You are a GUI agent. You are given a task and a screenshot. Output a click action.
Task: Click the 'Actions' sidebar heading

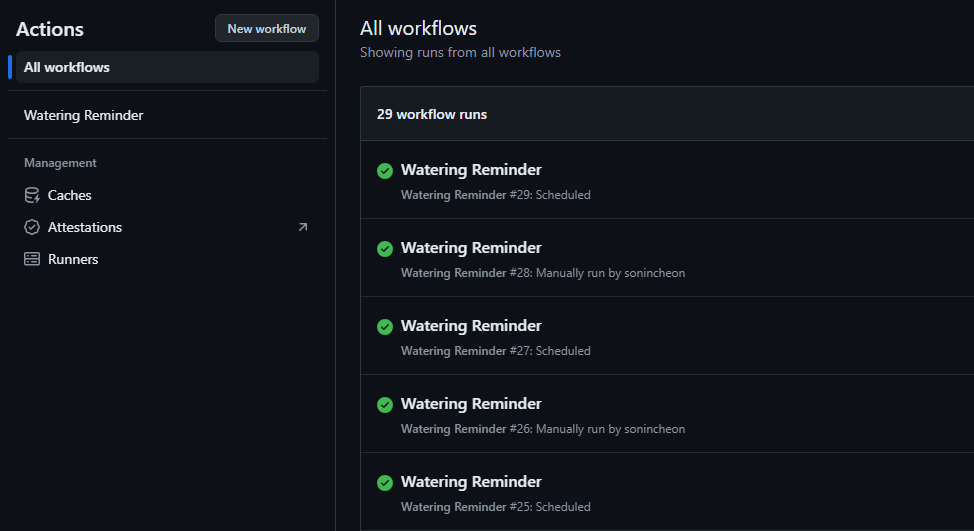pos(50,29)
